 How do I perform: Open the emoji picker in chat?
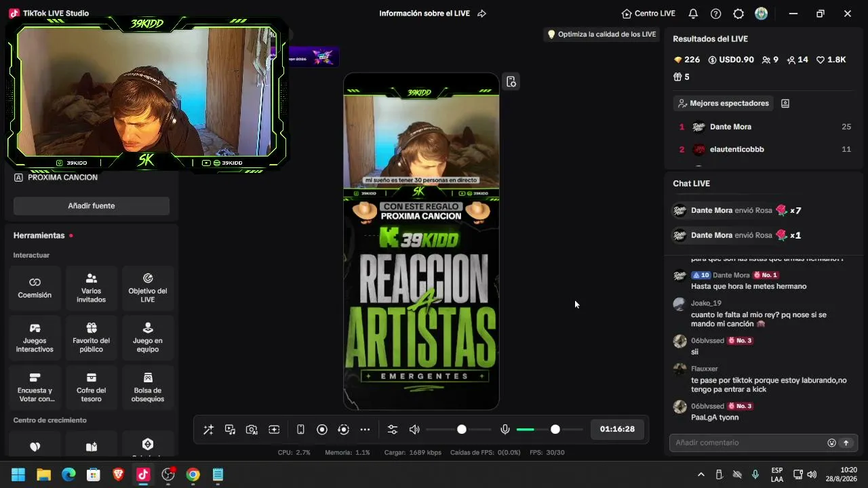[x=831, y=443]
